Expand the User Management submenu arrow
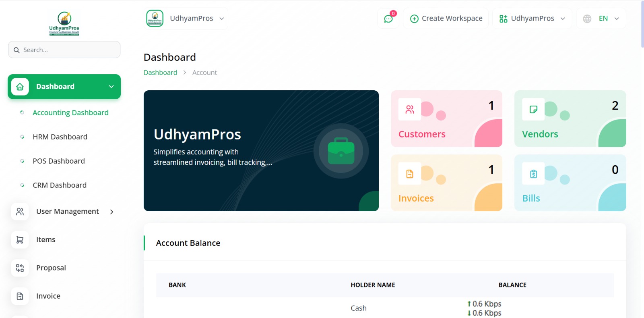 [x=111, y=212]
